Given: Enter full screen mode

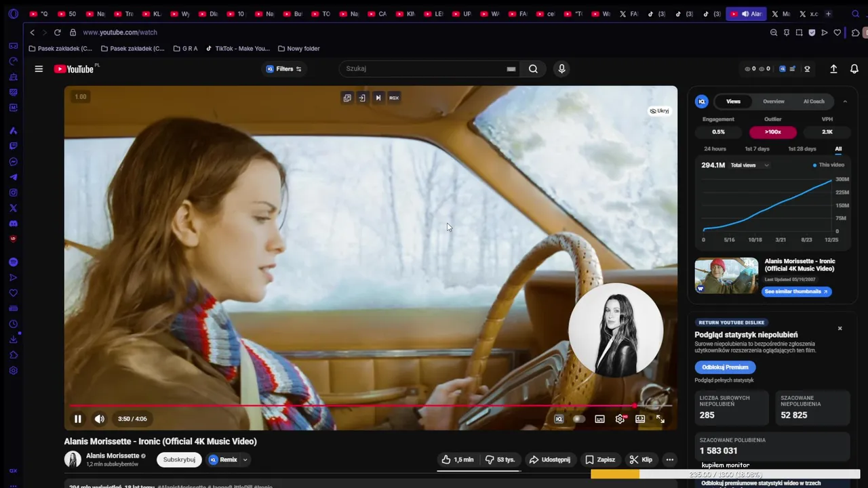Looking at the screenshot, I should [x=660, y=419].
